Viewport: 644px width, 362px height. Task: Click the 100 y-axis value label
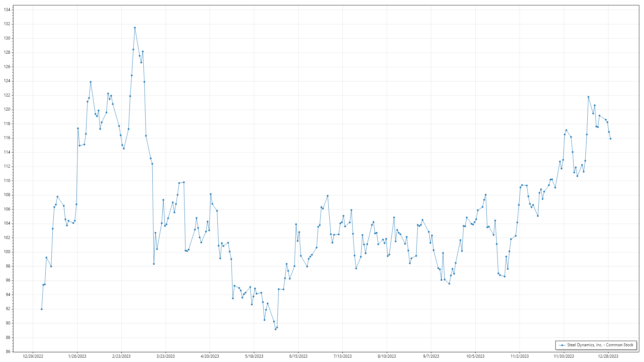[7, 252]
